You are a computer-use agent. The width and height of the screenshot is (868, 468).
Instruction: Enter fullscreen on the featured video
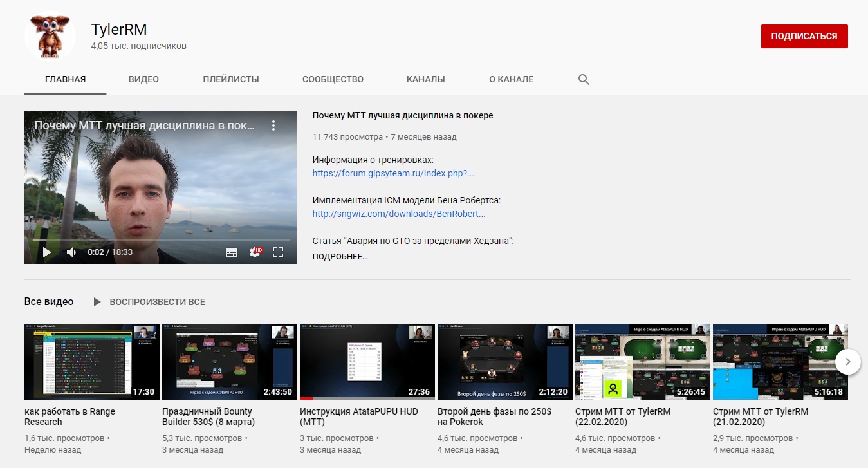click(278, 252)
